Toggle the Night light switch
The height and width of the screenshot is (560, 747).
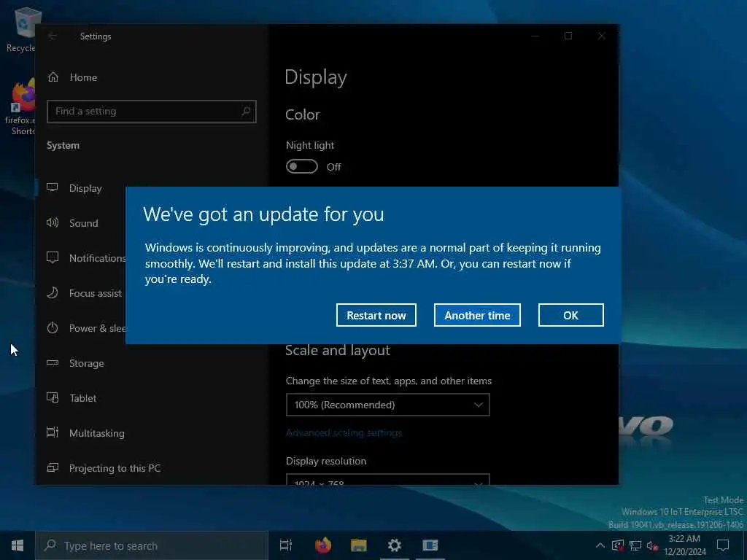(x=301, y=167)
